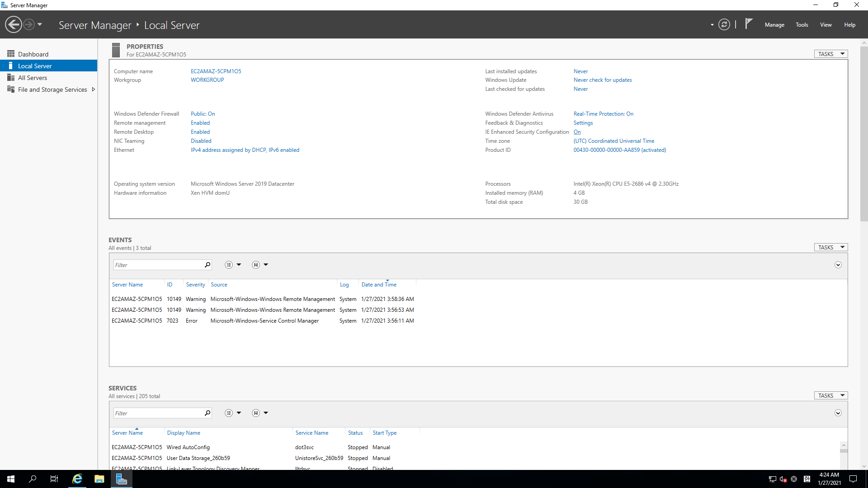Screen dimensions: 868x488
Task: Open the Properties TASKS dropdown
Action: point(831,54)
